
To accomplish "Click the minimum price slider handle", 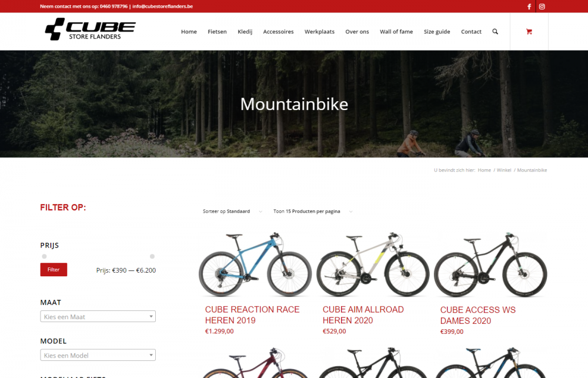I will (x=44, y=256).
